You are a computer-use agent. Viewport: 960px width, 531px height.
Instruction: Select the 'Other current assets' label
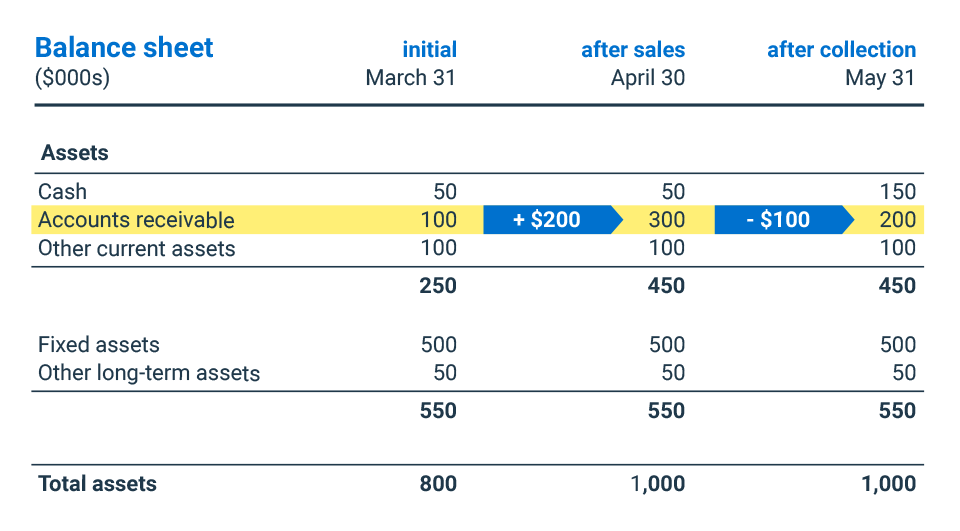point(136,249)
